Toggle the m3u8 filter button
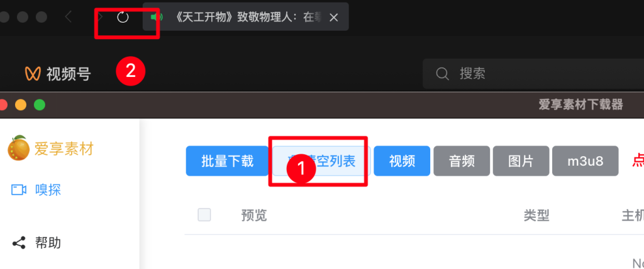 586,161
